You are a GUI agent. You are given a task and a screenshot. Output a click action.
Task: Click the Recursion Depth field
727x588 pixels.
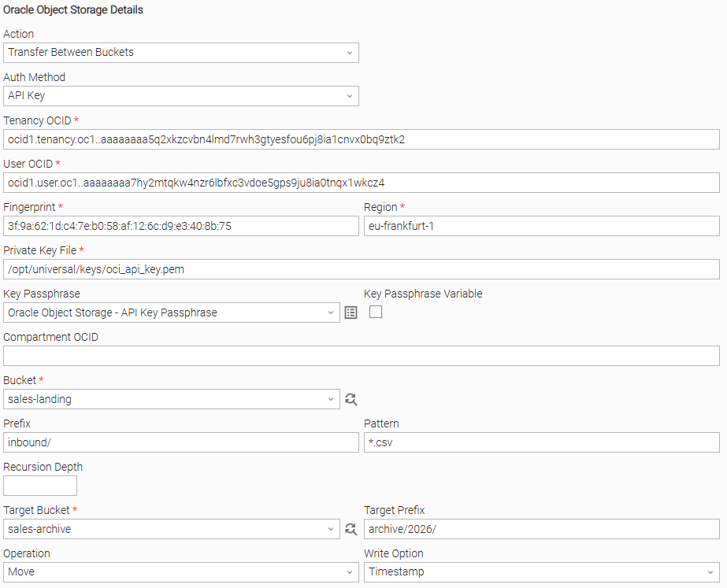click(40, 486)
